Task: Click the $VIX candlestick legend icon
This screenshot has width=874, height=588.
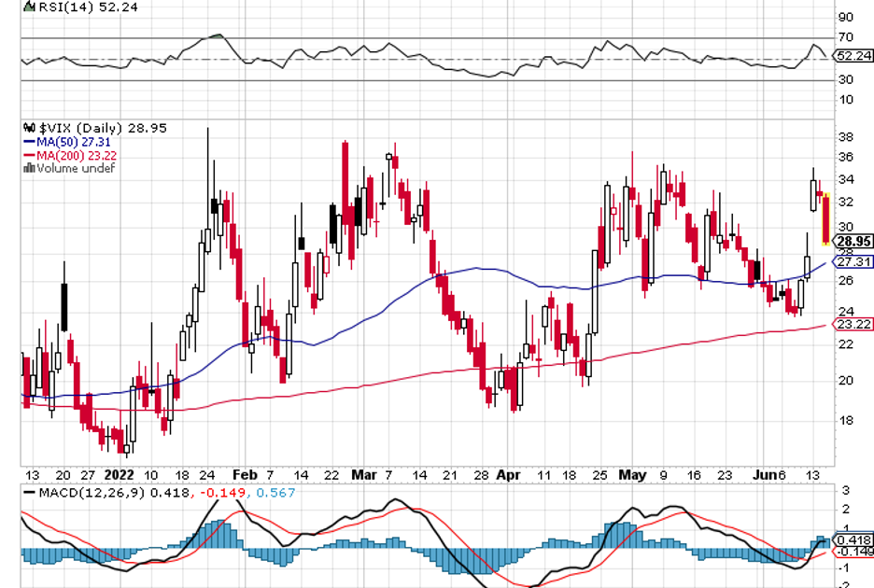Action: 29,128
